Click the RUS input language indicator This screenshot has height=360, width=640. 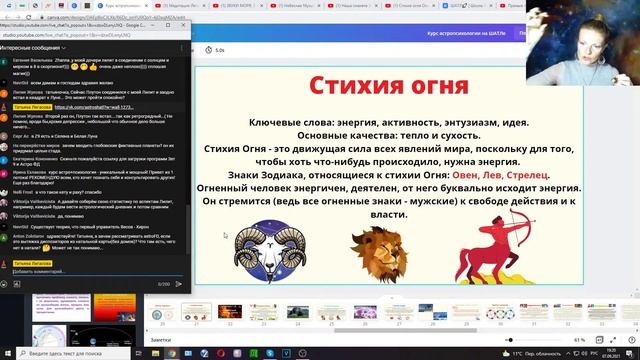(x=595, y=353)
